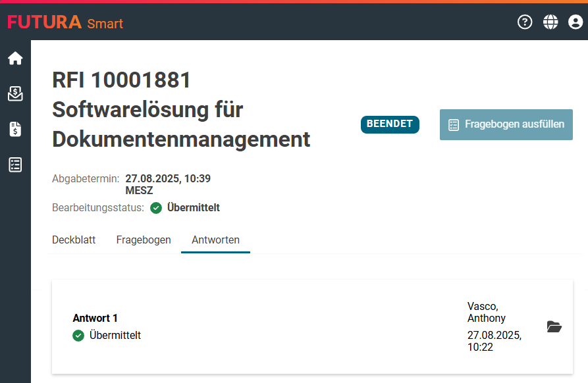Select the Antworten tab
This screenshot has width=588, height=383.
coord(215,240)
